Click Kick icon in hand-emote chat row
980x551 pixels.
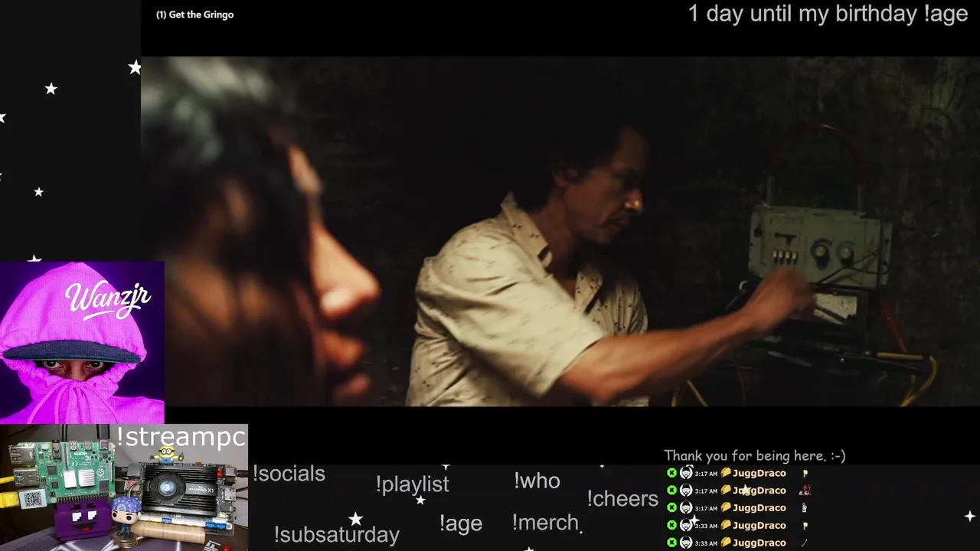coord(671,507)
